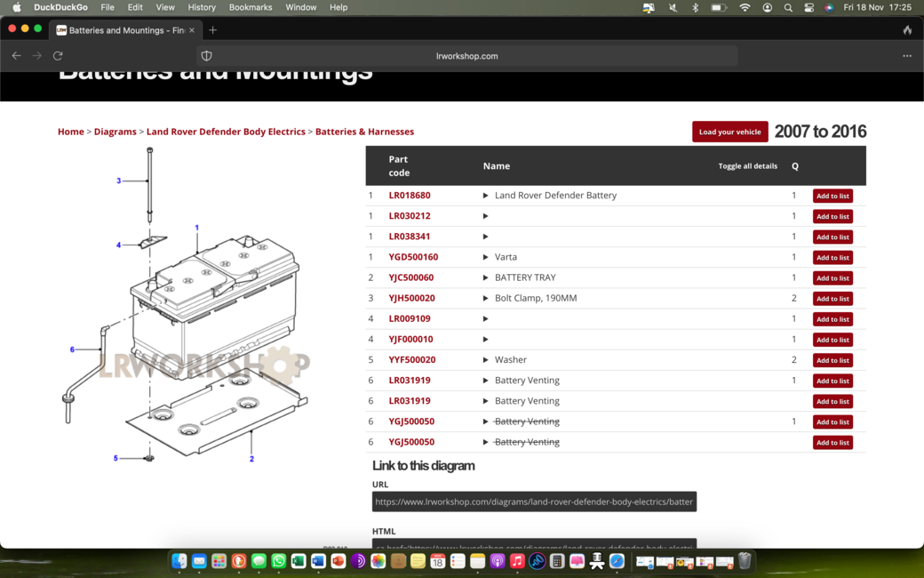Follow the Diagrams breadcrumb link
This screenshot has width=924, height=578.
point(115,132)
